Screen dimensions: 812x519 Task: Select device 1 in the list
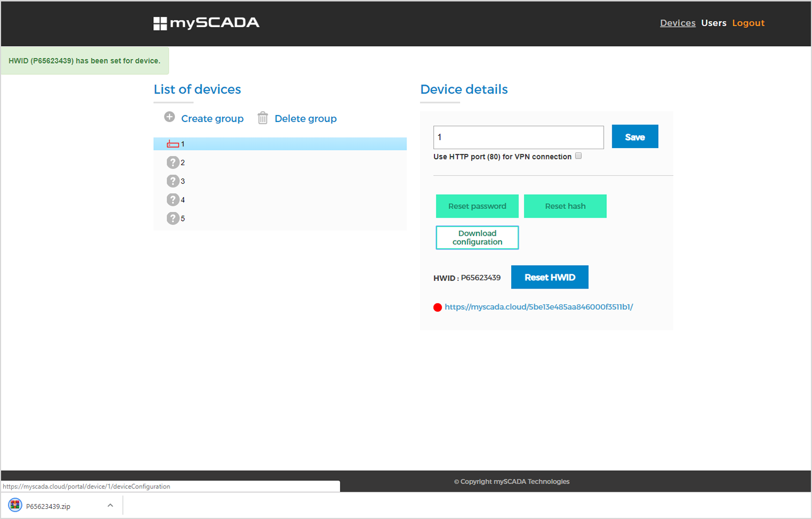point(280,144)
